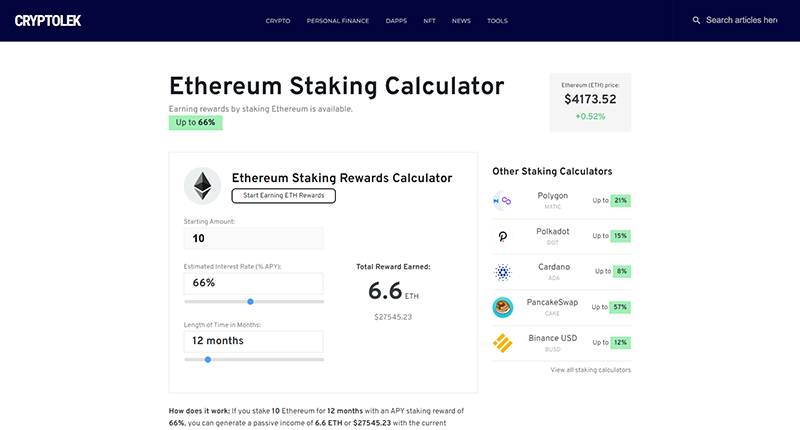Click the length of time slider handle
The height and width of the screenshot is (430, 800).
[208, 360]
